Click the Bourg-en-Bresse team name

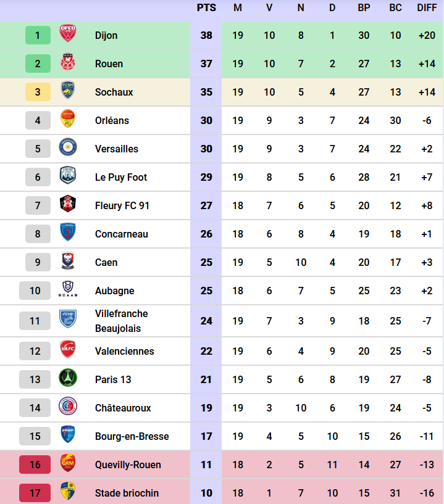132,436
